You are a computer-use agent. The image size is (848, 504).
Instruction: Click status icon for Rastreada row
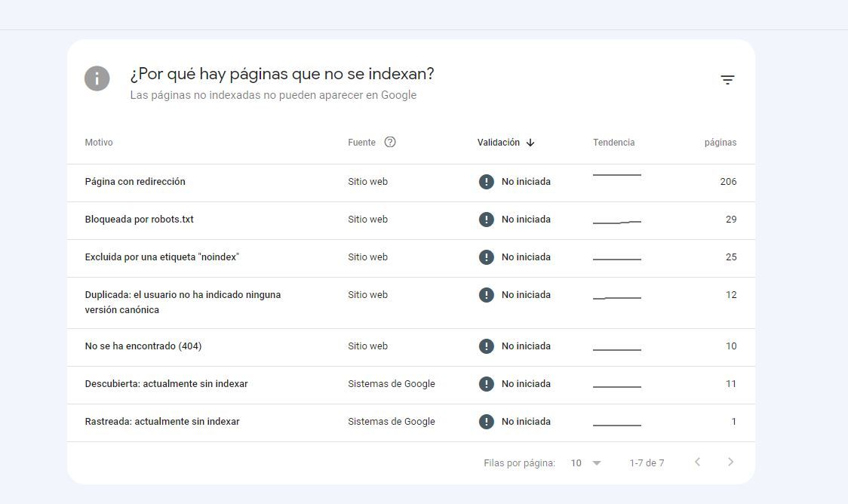[486, 422]
